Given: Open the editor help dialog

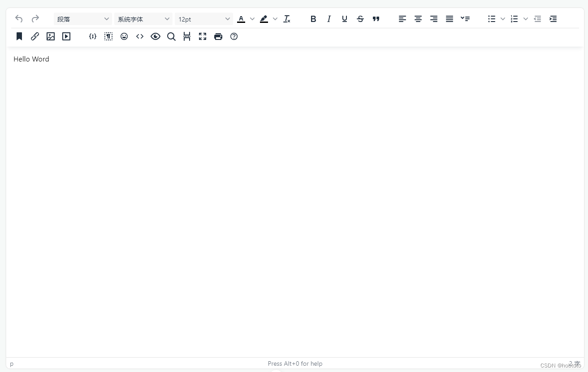Looking at the screenshot, I should 234,36.
